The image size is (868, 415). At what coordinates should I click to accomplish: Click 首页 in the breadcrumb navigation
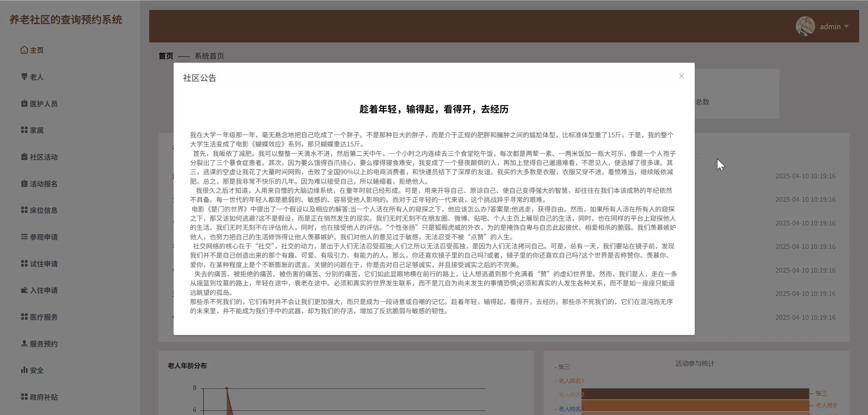coord(166,56)
